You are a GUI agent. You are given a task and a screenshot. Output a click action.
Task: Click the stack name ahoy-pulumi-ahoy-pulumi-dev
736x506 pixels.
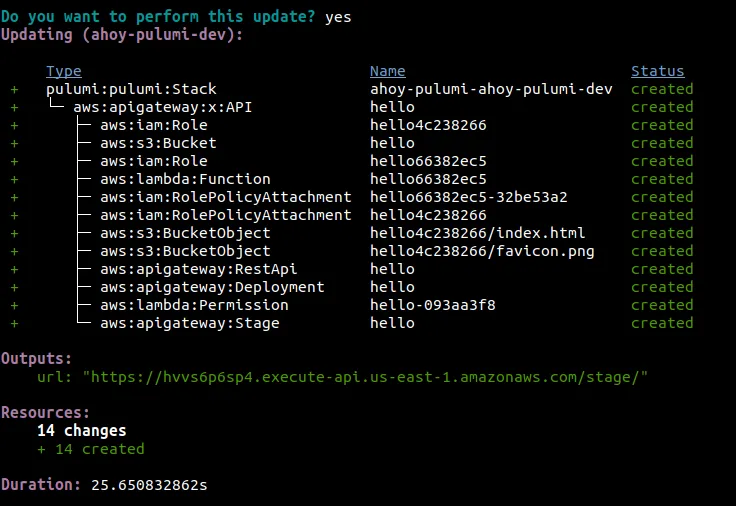pos(491,89)
